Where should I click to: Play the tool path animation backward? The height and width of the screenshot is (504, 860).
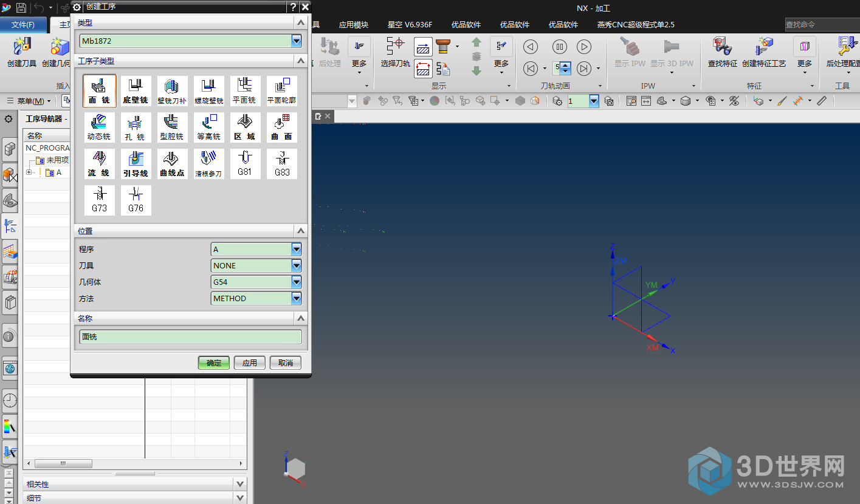tap(531, 47)
